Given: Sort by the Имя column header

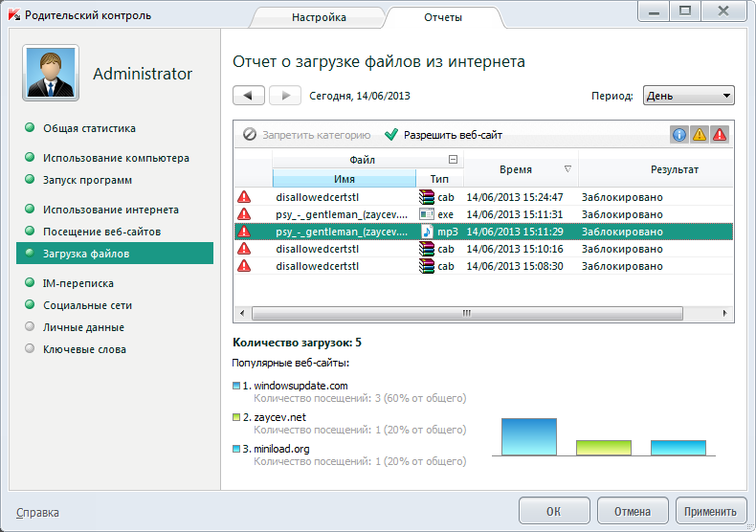Looking at the screenshot, I should (x=345, y=178).
